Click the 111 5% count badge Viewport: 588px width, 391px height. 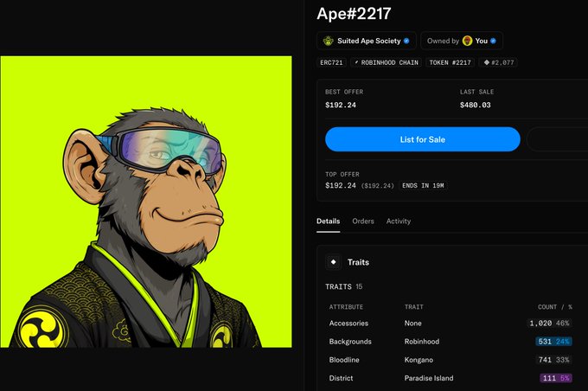pos(556,378)
